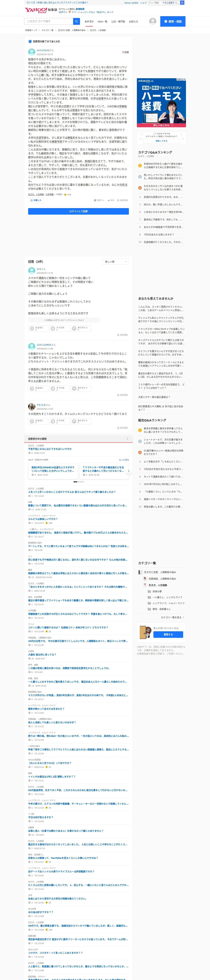
Task: Click asker ce7c23233's avatar
Action: [x=32, y=52]
